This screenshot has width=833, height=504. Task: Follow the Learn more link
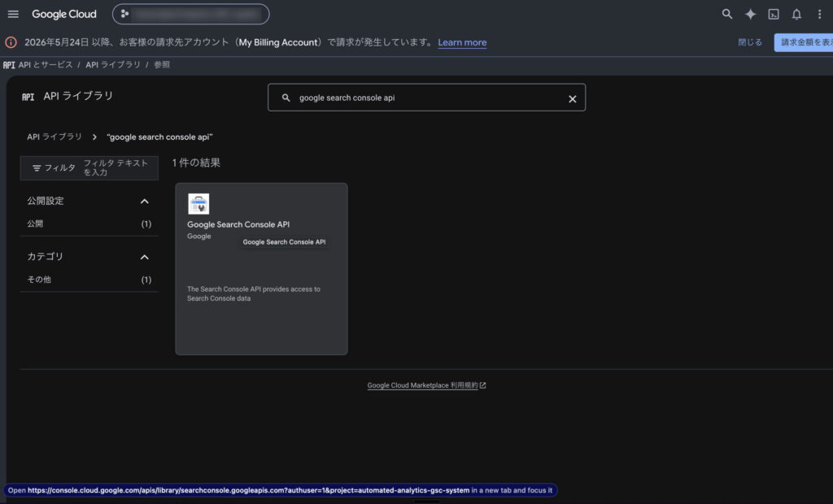point(462,42)
